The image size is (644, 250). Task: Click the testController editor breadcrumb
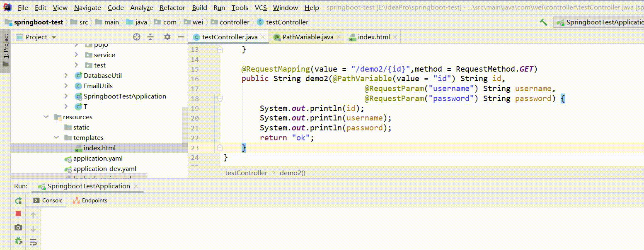pyautogui.click(x=246, y=173)
